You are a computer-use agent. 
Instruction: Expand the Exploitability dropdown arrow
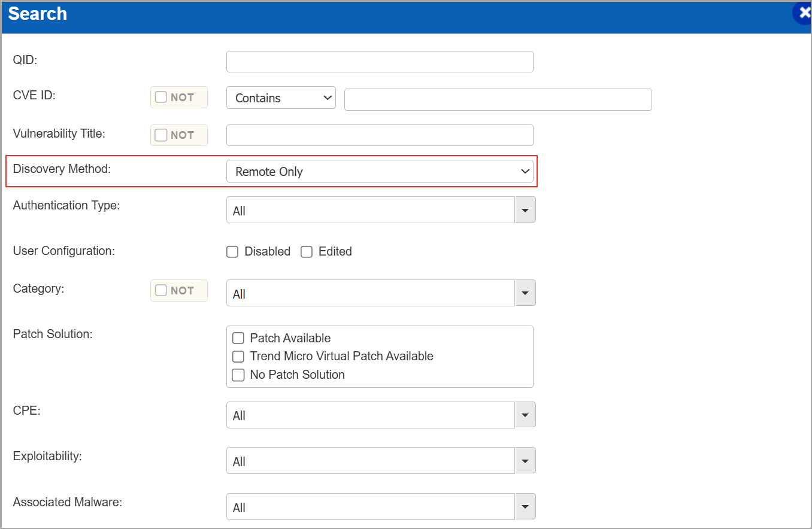[x=525, y=461]
